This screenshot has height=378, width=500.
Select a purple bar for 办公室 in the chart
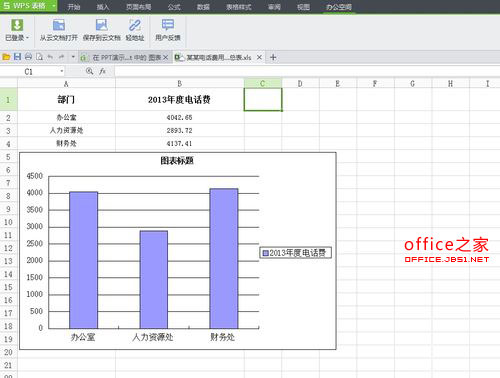[x=83, y=260]
